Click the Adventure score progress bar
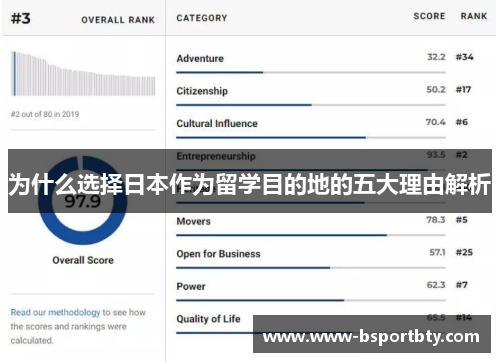Screen dimensions: 500x362 point(311,72)
